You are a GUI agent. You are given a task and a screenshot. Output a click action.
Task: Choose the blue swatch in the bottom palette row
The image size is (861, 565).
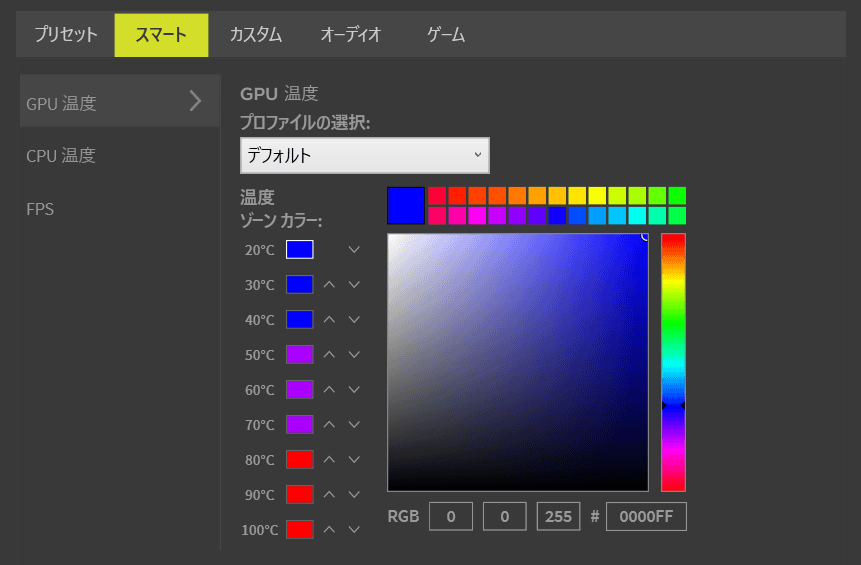pyautogui.click(x=557, y=215)
